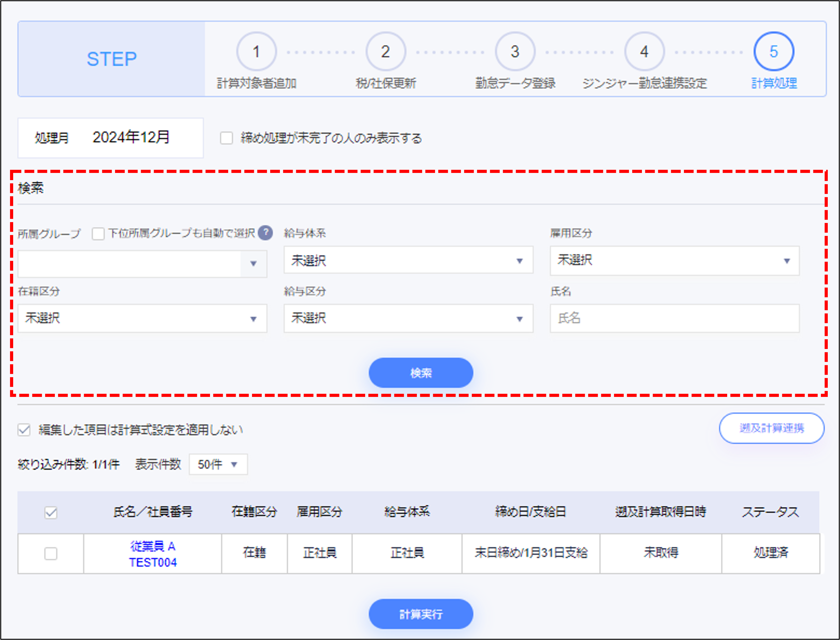Click the 氏名 name input field
The height and width of the screenshot is (640, 840).
click(x=675, y=319)
